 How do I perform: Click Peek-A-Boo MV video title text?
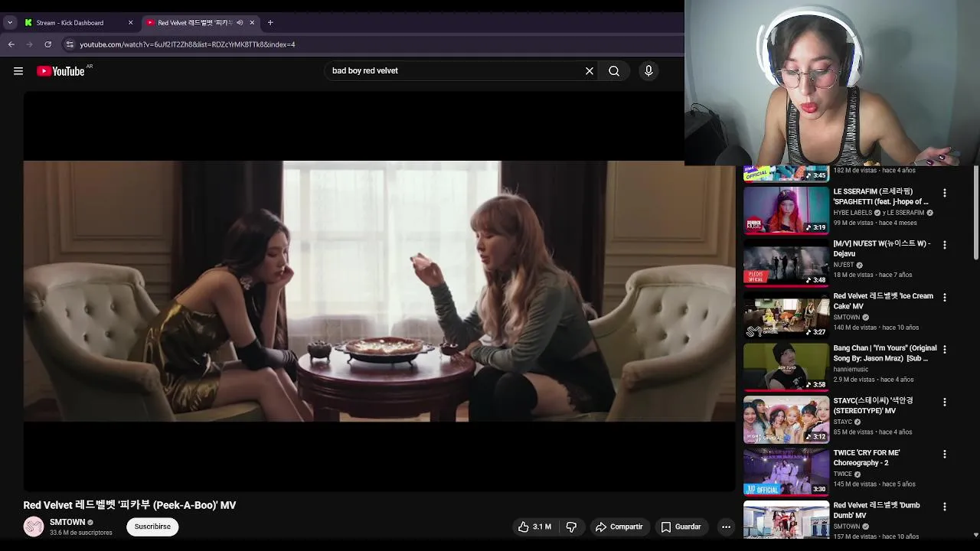(x=130, y=505)
